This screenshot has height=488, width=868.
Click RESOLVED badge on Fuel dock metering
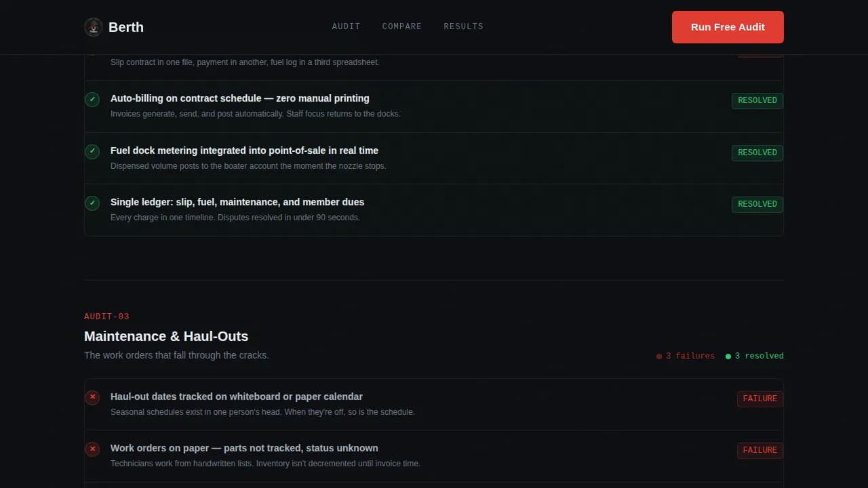point(757,152)
